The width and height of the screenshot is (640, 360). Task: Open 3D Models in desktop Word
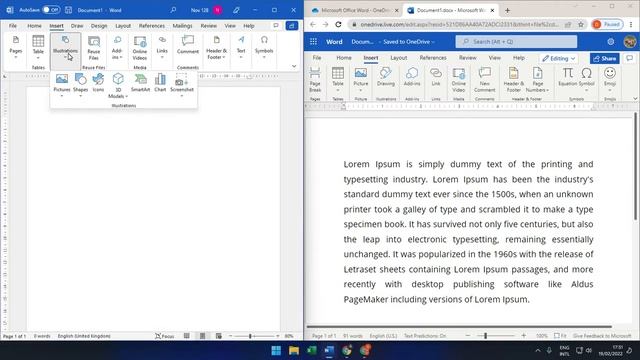(x=118, y=85)
